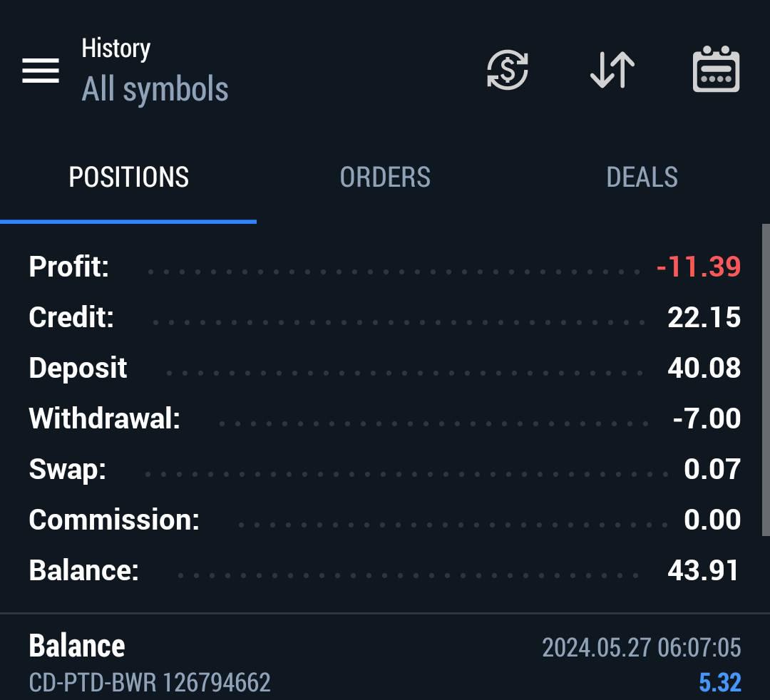Open the hamburger navigation menu
Image resolution: width=770 pixels, height=700 pixels.
[x=41, y=70]
